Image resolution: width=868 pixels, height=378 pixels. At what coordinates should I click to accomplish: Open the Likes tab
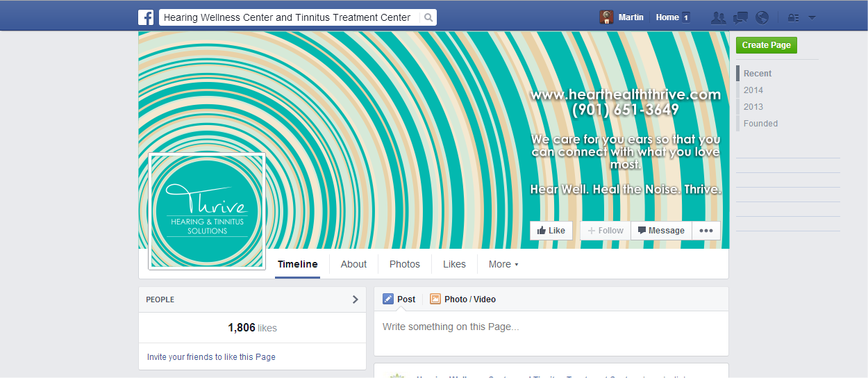[454, 264]
